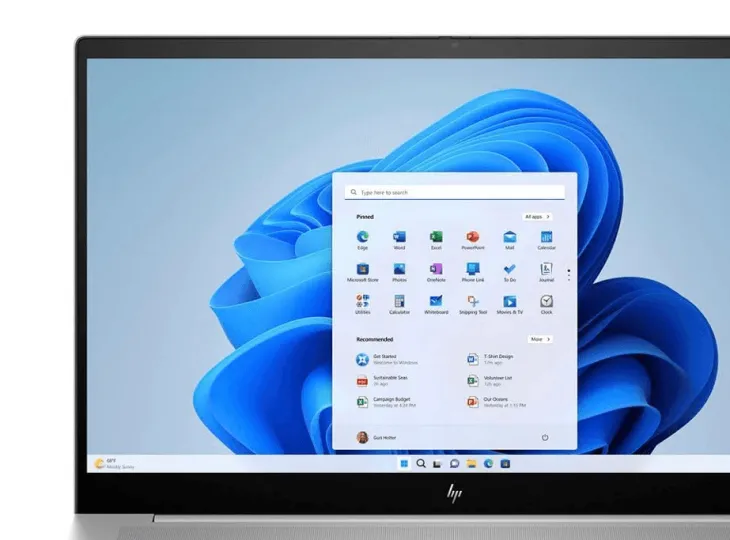The width and height of the screenshot is (730, 540).
Task: Open the Volunteer List spreadsheet
Action: pos(490,381)
